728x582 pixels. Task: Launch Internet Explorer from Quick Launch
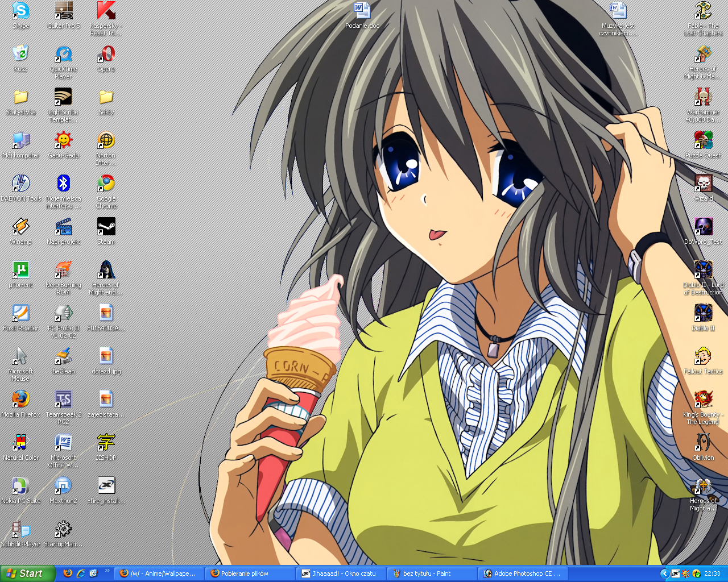point(81,573)
